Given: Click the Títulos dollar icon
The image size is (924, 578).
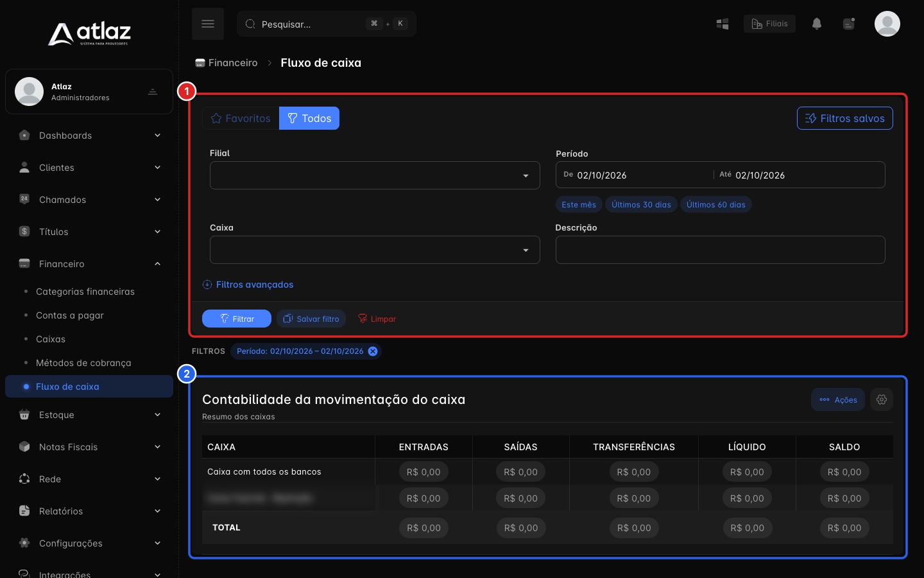Looking at the screenshot, I should [24, 231].
